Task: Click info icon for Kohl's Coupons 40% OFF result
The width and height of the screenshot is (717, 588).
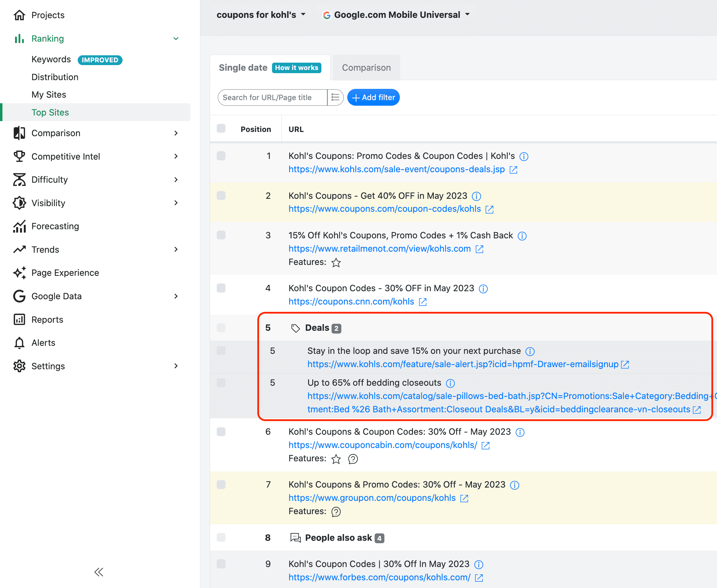Action: pos(476,196)
